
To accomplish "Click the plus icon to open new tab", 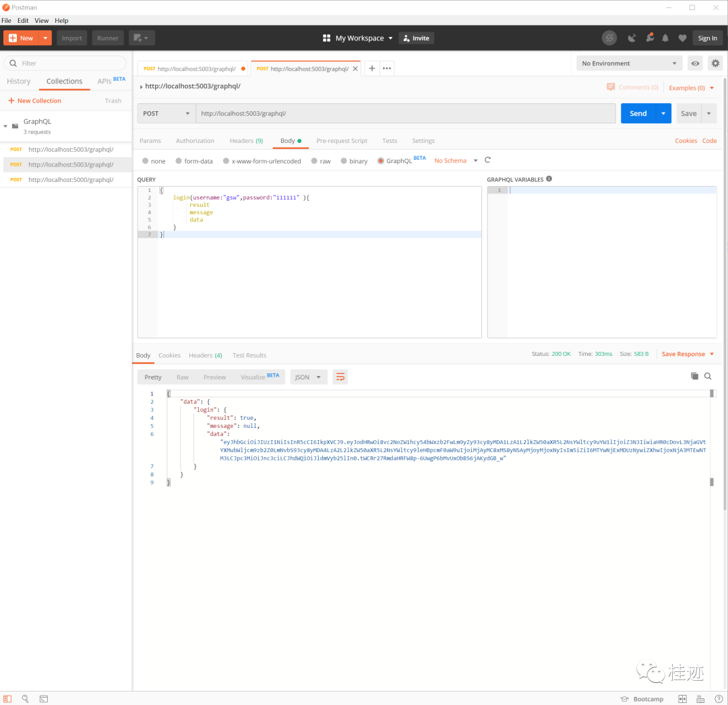I will [x=372, y=68].
